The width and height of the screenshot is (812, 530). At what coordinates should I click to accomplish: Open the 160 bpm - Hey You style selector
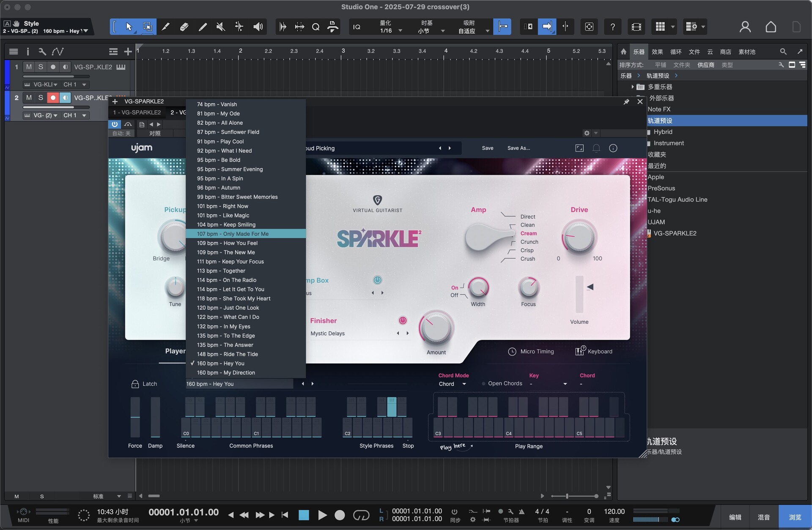(x=239, y=384)
